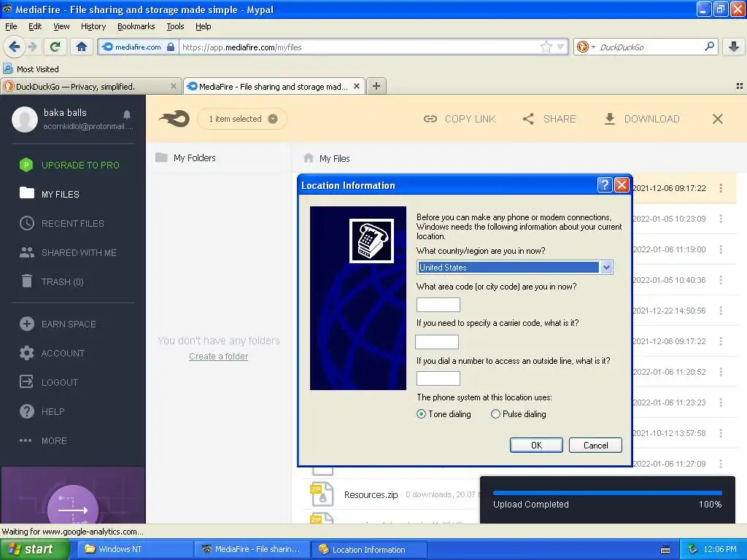Click the Create a folder link

click(x=218, y=356)
